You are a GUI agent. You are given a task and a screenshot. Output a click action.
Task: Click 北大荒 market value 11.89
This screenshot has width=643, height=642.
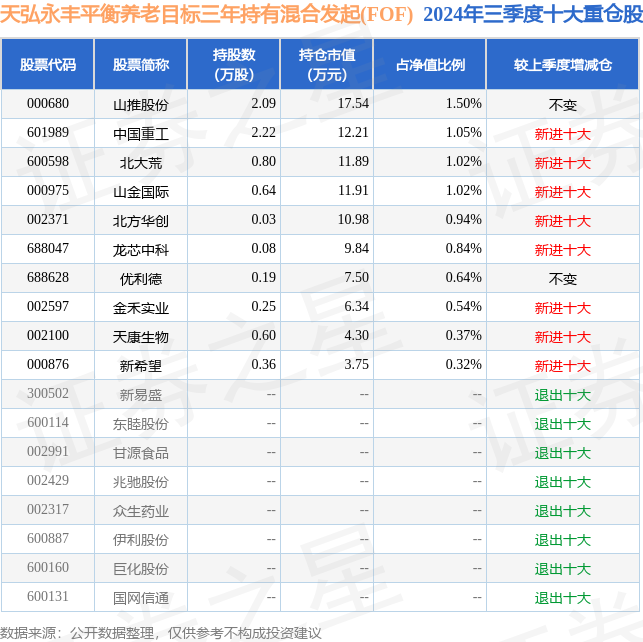coord(353,162)
